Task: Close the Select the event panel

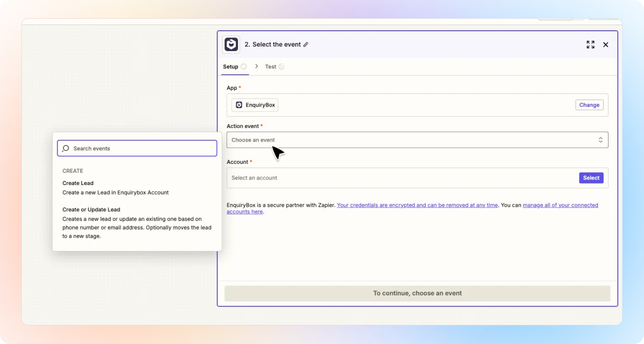Action: point(606,45)
